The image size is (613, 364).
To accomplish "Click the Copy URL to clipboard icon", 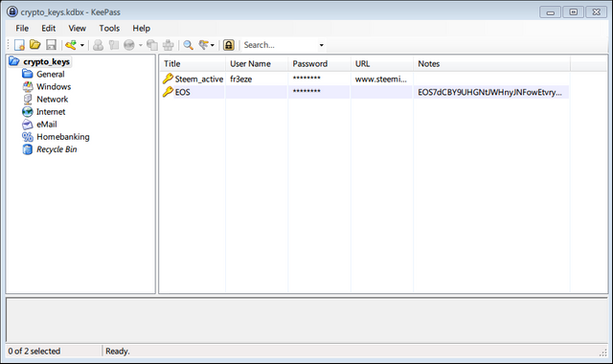I will 152,45.
